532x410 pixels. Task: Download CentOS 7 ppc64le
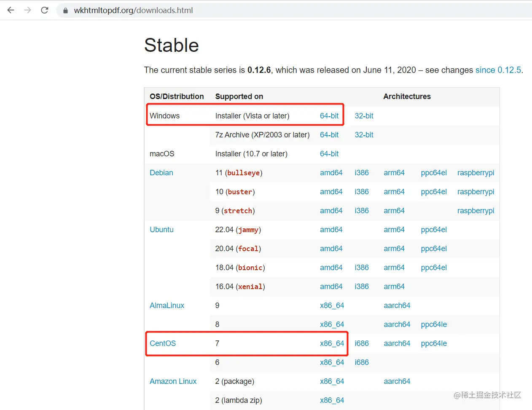point(434,343)
